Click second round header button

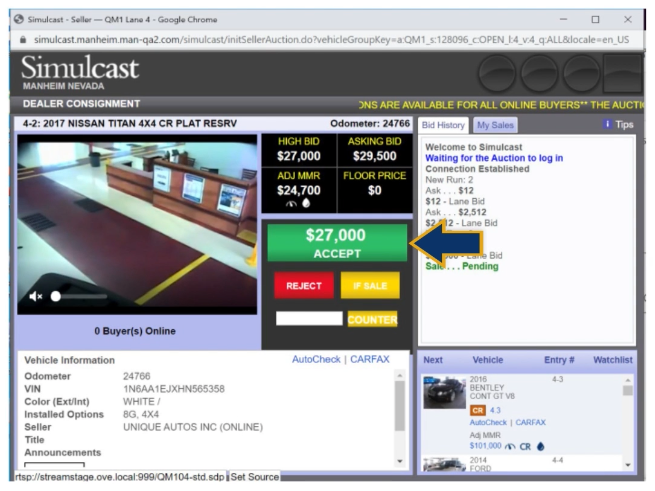[x=539, y=74]
